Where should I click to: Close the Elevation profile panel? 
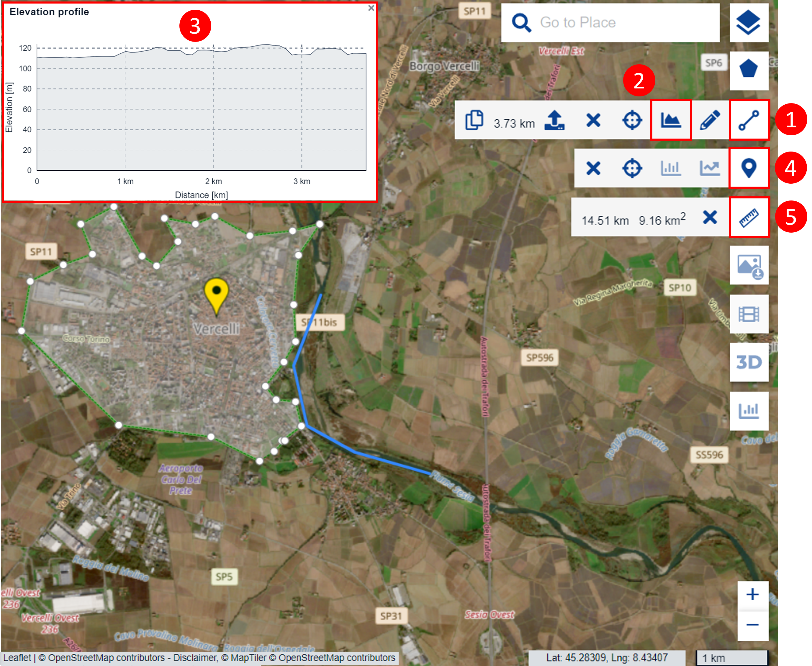tap(371, 8)
